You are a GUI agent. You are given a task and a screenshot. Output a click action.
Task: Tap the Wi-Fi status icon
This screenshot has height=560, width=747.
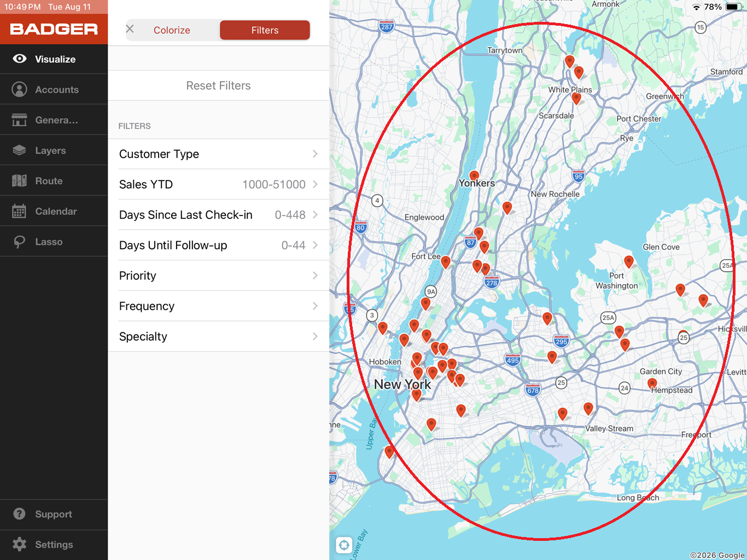[x=696, y=7]
